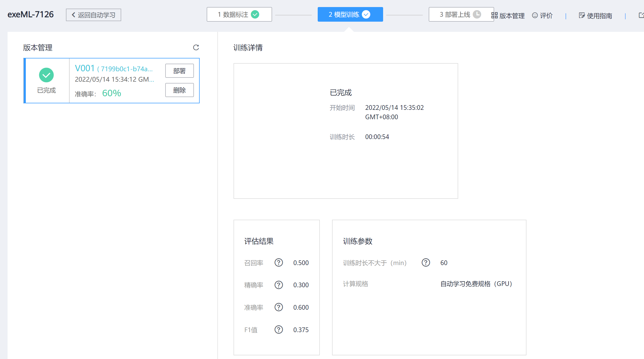
Task: Go to step 1 数据标注
Action: click(239, 14)
